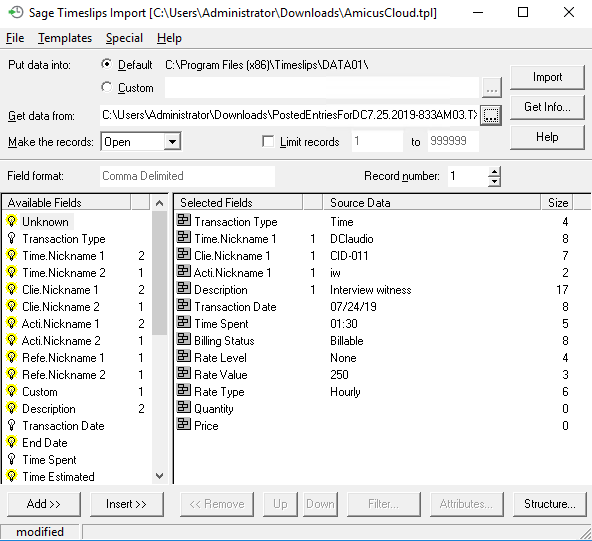Click the field icon beside Rate Value

(x=184, y=373)
